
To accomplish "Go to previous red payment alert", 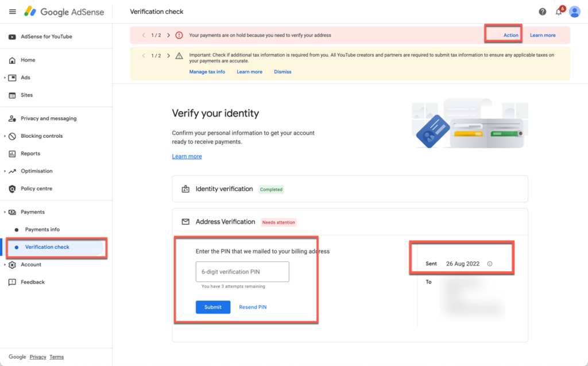I will (144, 35).
